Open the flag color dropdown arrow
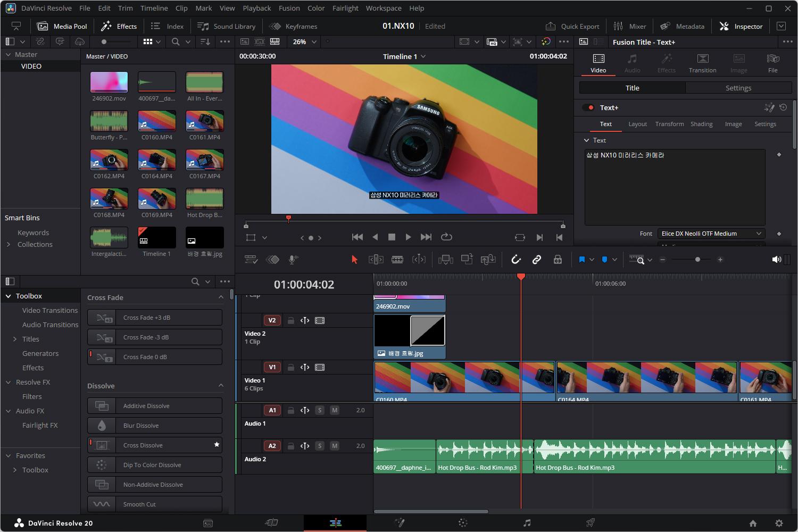This screenshot has width=798, height=532. point(592,260)
